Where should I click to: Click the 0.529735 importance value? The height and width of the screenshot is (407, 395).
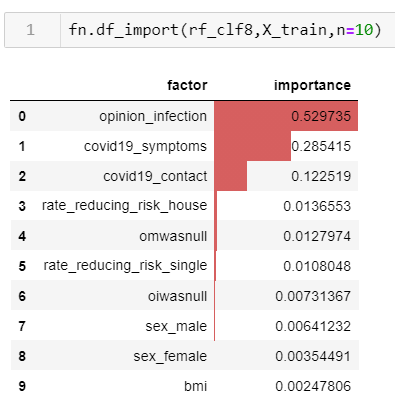pos(321,116)
